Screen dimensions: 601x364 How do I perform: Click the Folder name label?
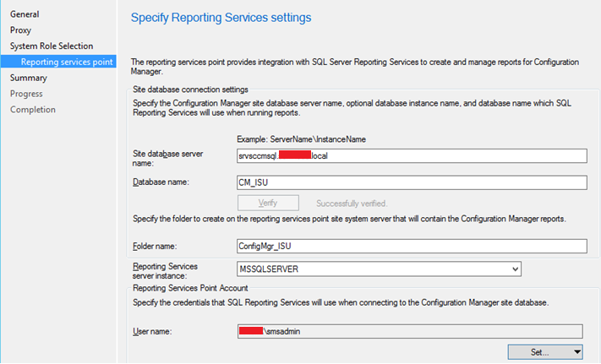155,246
